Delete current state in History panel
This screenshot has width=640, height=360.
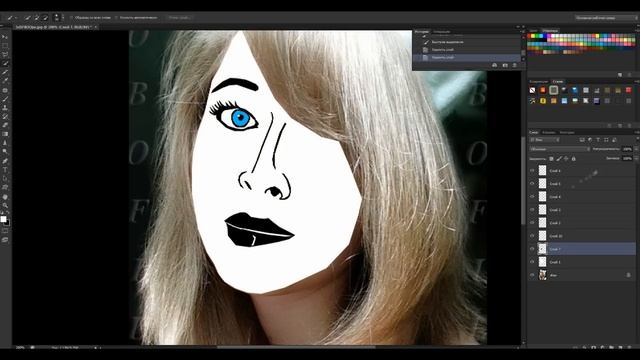pos(515,65)
